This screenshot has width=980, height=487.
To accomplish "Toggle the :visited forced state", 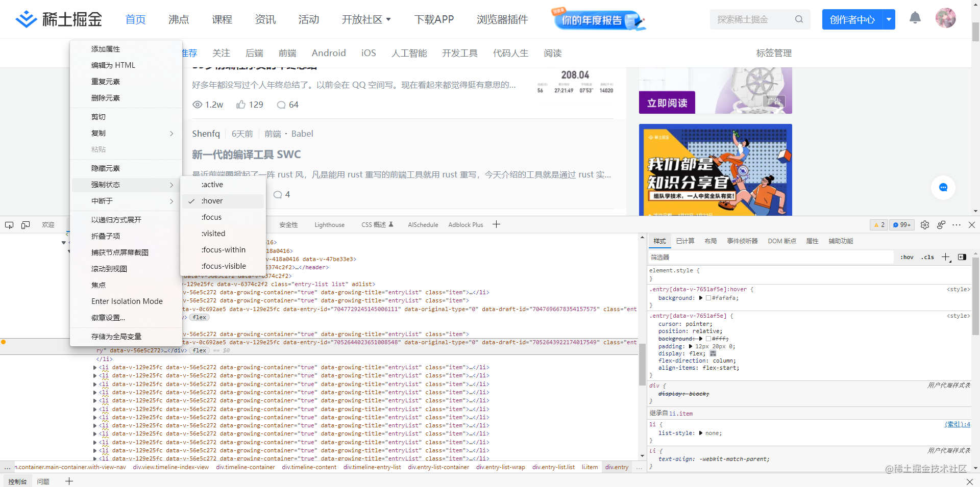I will coord(223,234).
